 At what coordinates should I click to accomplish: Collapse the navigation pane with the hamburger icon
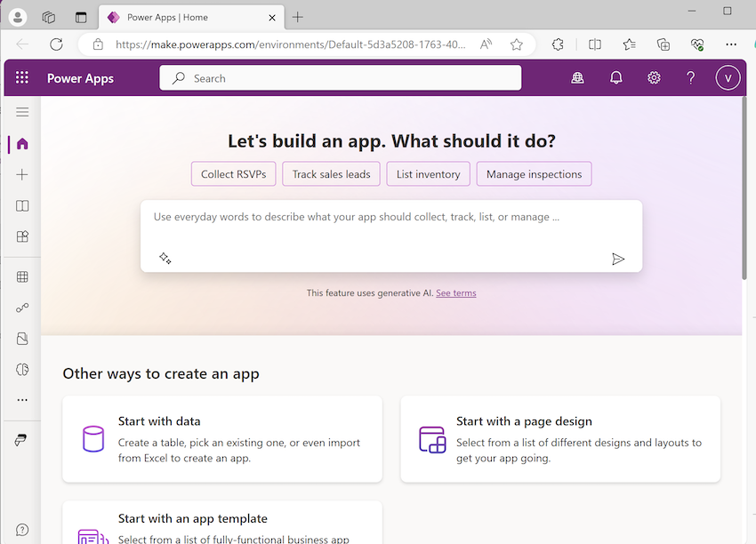[22, 112]
